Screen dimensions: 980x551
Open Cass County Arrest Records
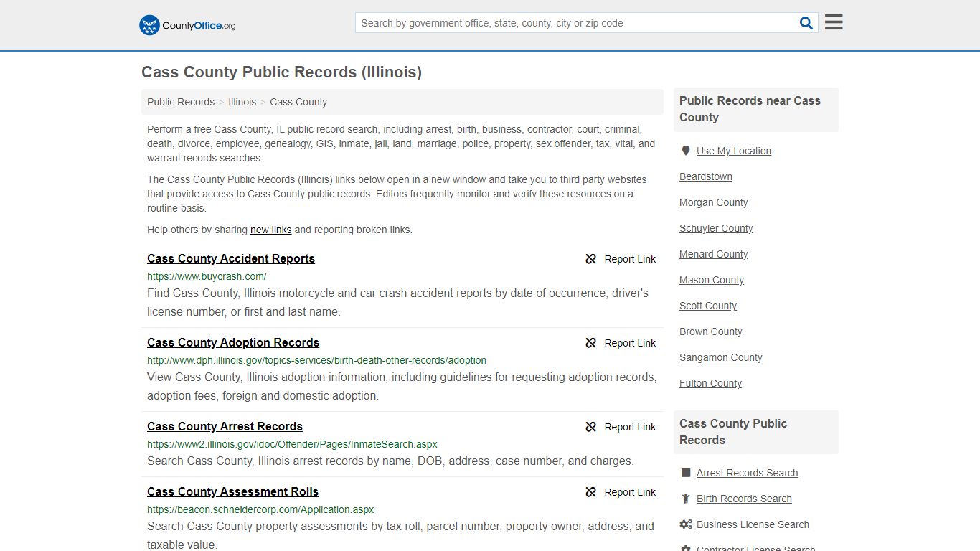225,426
